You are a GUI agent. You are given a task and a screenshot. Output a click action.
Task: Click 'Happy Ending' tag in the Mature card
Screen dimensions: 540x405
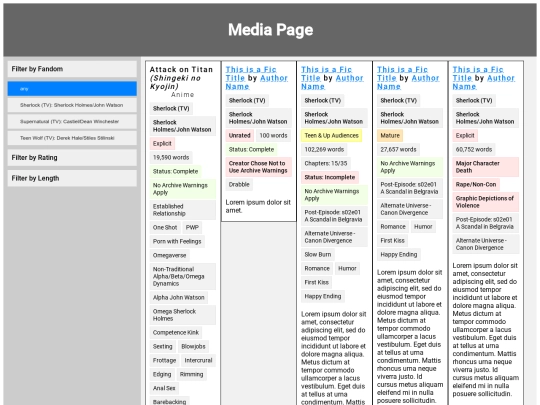click(x=399, y=255)
